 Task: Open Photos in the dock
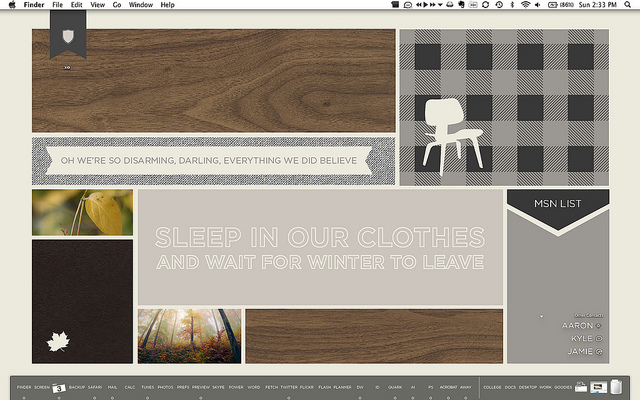pos(165,387)
